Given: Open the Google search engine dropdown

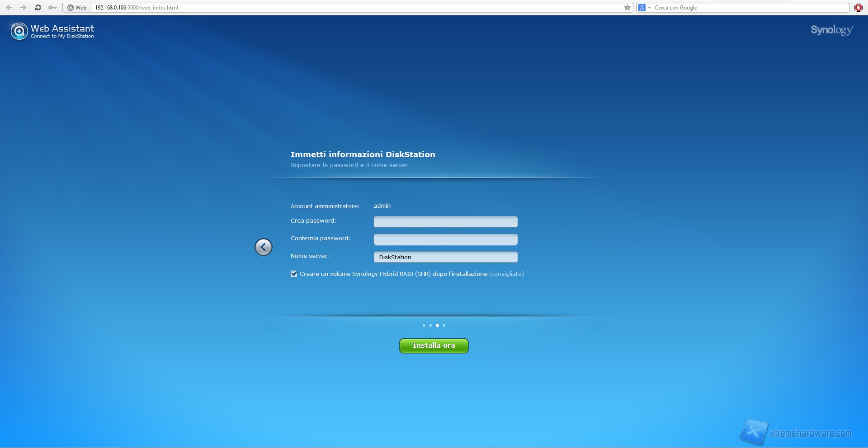Looking at the screenshot, I should 644,8.
